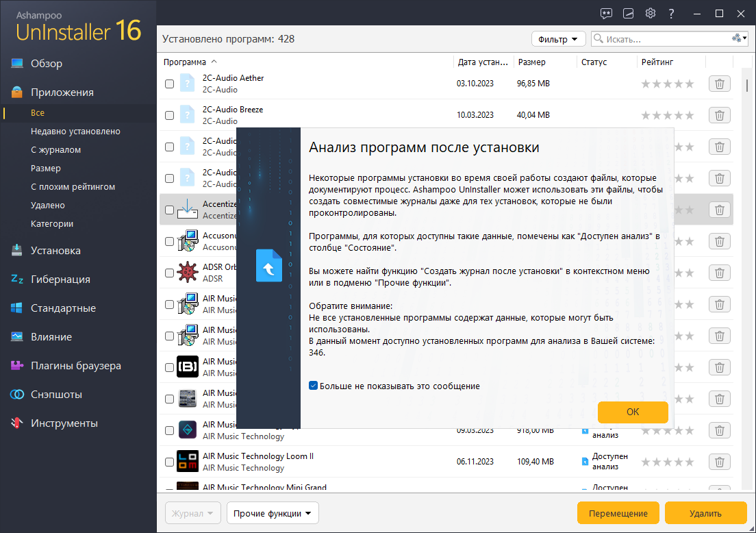Open Обзор section in sidebar

coord(47,63)
